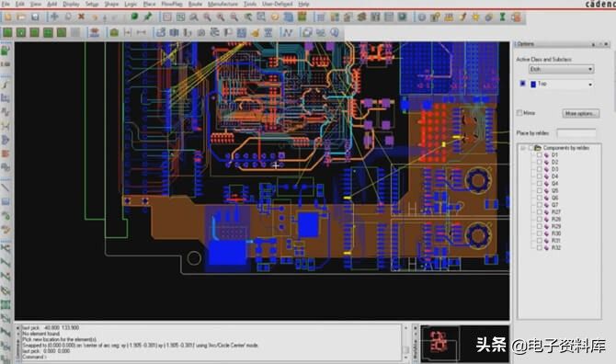Screen dimensions: 616x364
Task: Click the yellow pointing-hand toolbar icon
Action: [255, 32]
